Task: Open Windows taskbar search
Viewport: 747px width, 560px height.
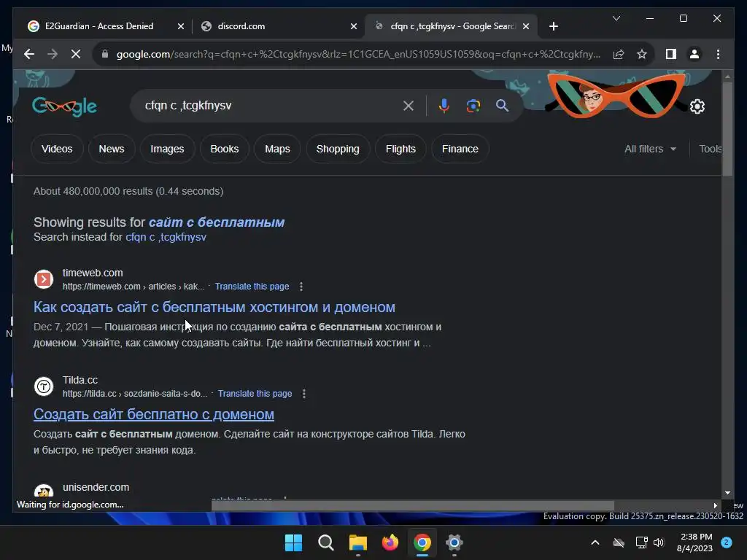Action: pos(326,542)
